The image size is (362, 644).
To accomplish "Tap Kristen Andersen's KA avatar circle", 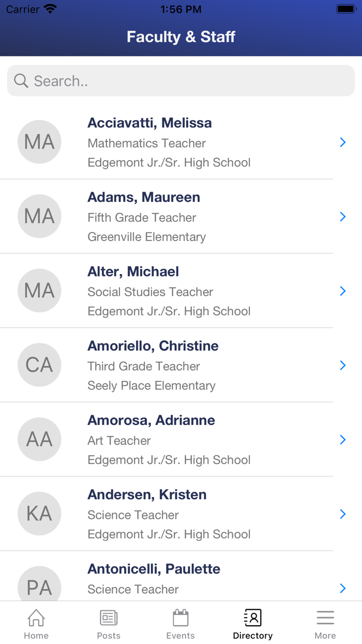I will click(39, 514).
